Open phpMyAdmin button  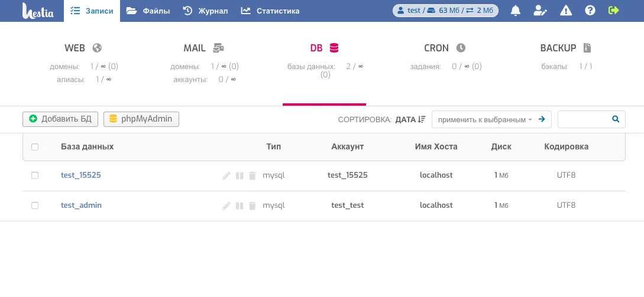click(141, 119)
